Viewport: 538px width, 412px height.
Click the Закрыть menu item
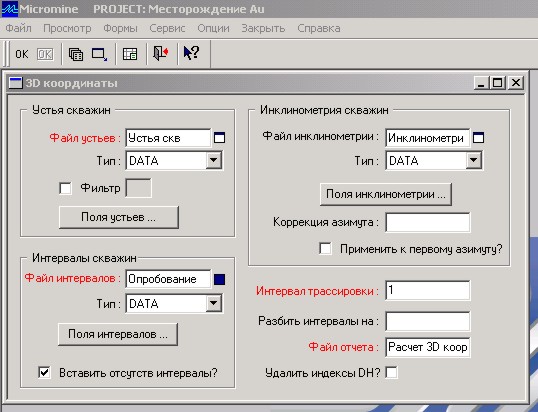(263, 28)
